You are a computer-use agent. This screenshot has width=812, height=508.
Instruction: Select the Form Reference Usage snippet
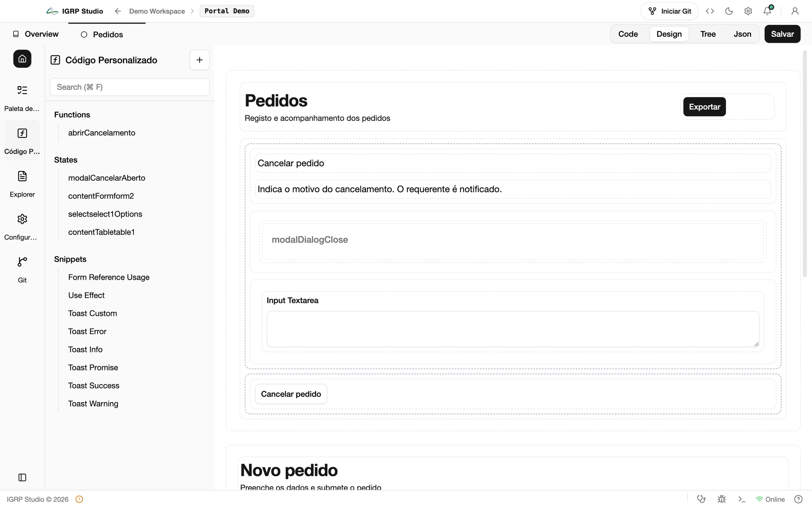109,277
